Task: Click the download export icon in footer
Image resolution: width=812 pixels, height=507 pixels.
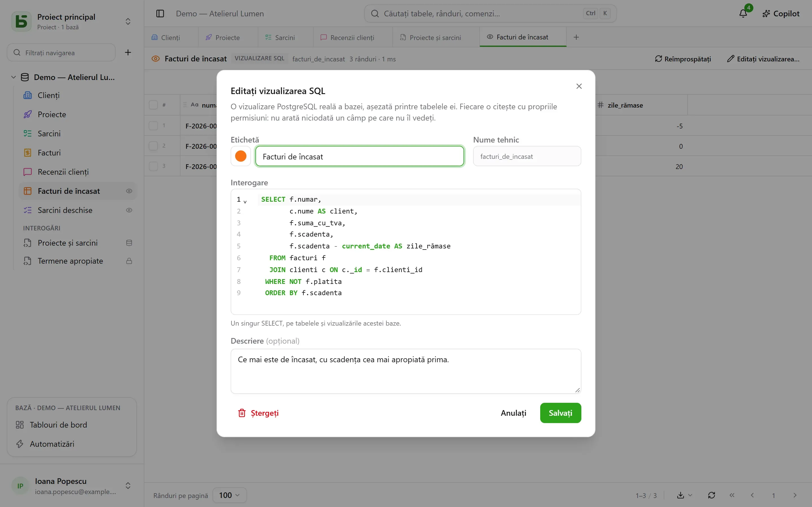Action: point(680,495)
